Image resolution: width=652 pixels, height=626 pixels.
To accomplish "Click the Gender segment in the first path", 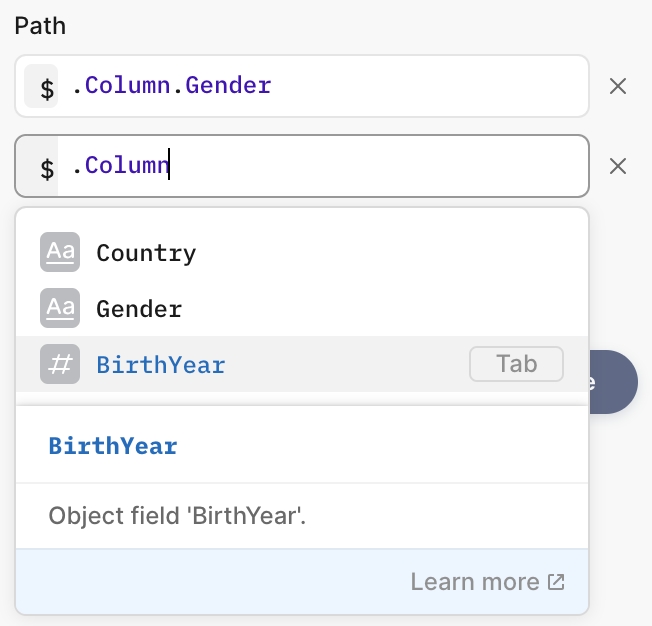I will 228,86.
